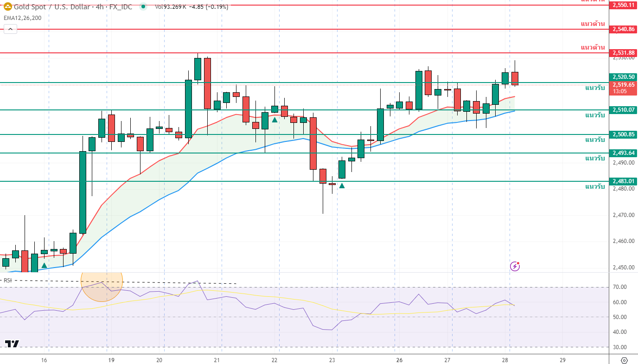Click the 2,490.00 price axis value
The image size is (638, 364).
click(624, 163)
